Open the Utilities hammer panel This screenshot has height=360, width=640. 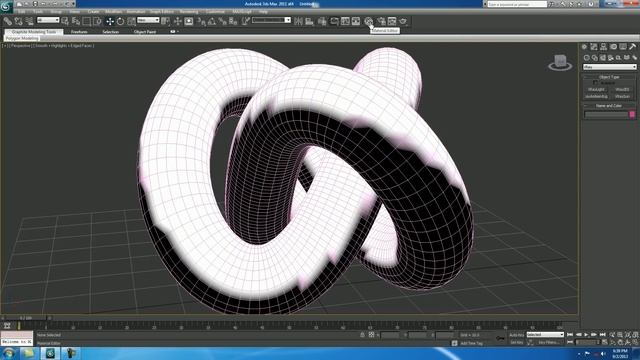click(x=633, y=47)
